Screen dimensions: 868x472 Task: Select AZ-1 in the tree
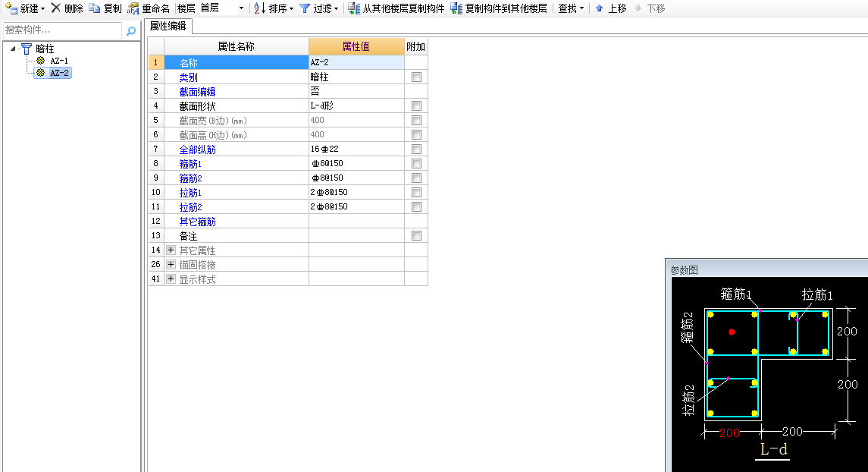click(x=59, y=61)
